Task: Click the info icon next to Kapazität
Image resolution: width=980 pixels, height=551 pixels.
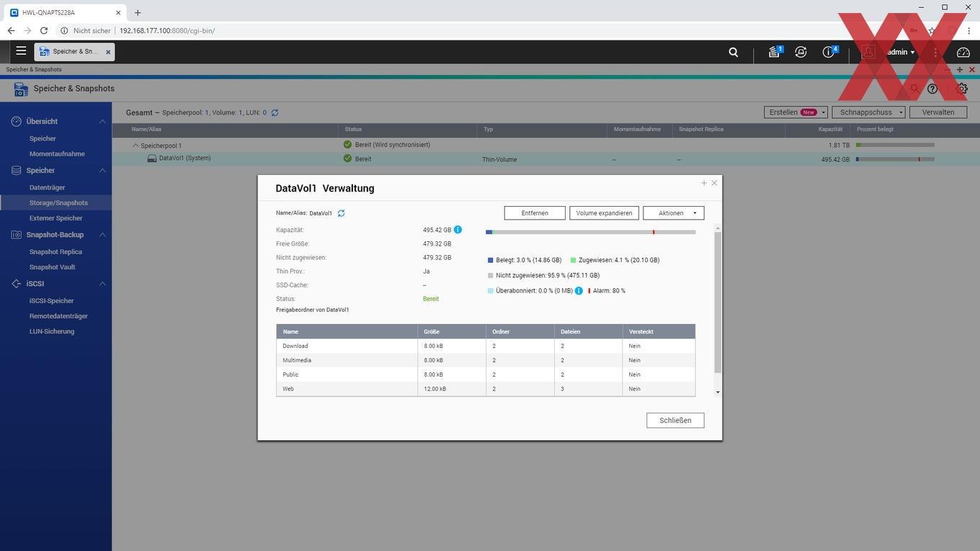Action: [x=458, y=230]
